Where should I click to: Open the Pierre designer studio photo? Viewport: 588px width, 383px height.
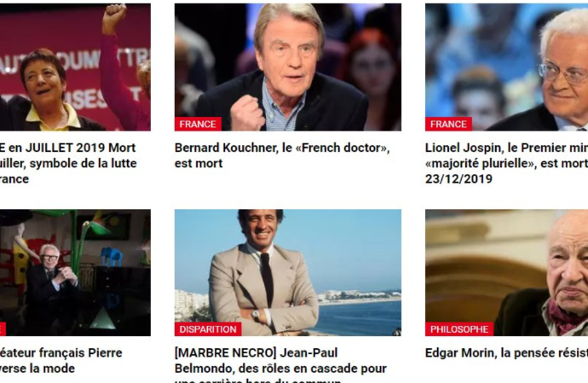point(75,273)
